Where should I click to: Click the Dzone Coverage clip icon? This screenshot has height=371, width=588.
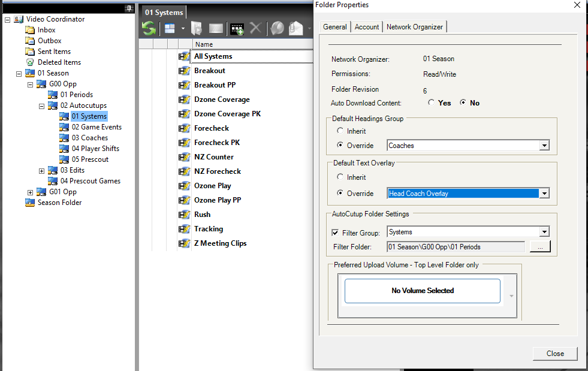click(184, 99)
